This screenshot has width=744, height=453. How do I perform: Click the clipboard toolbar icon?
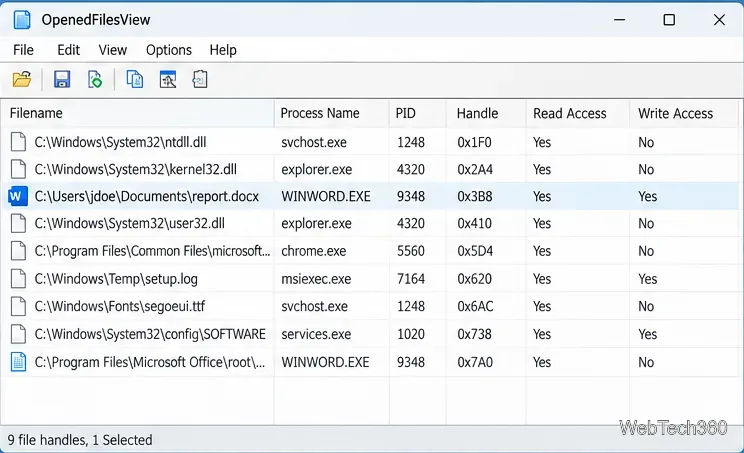pyautogui.click(x=200, y=79)
